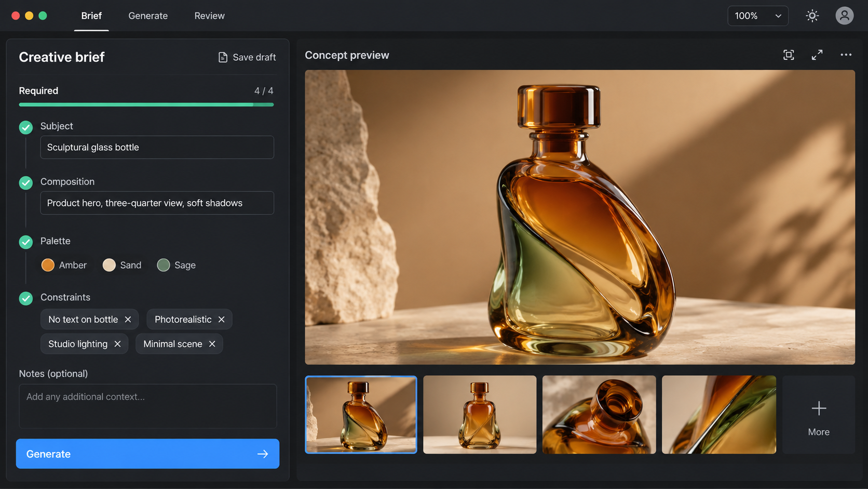Image resolution: width=868 pixels, height=489 pixels.
Task: Open the Generate tab
Action: [x=148, y=16]
